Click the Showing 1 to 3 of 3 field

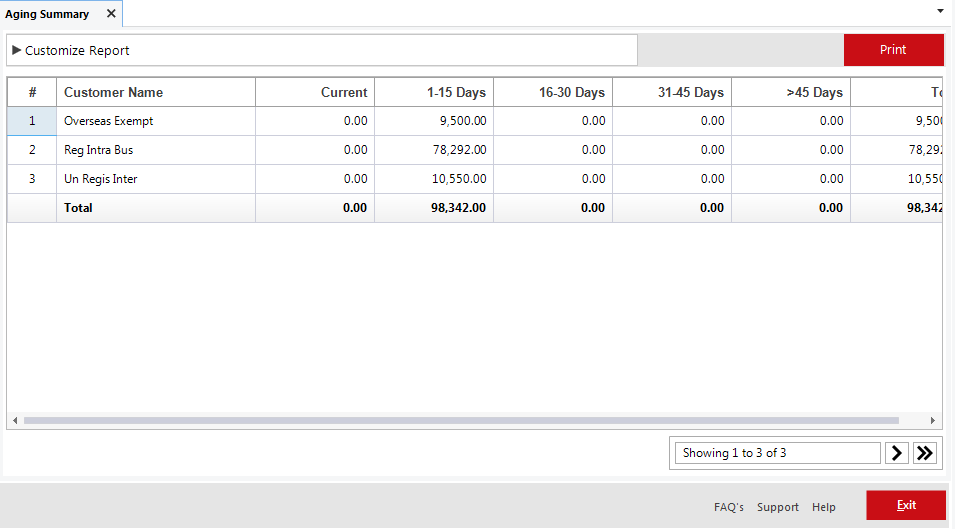(x=777, y=453)
